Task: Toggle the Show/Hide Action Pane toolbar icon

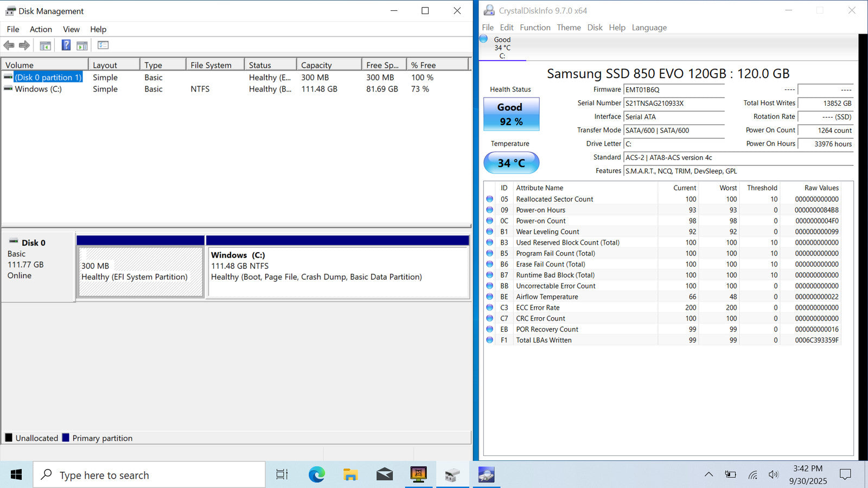Action: [82, 46]
